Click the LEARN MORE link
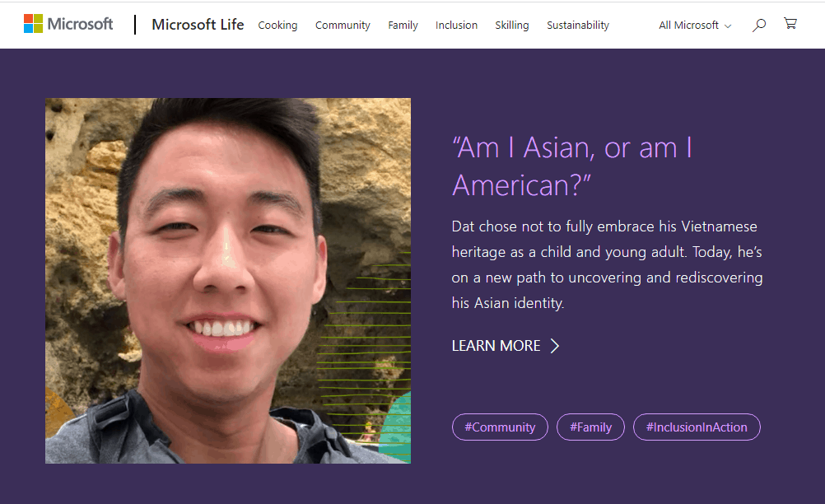825x504 pixels. (x=495, y=346)
